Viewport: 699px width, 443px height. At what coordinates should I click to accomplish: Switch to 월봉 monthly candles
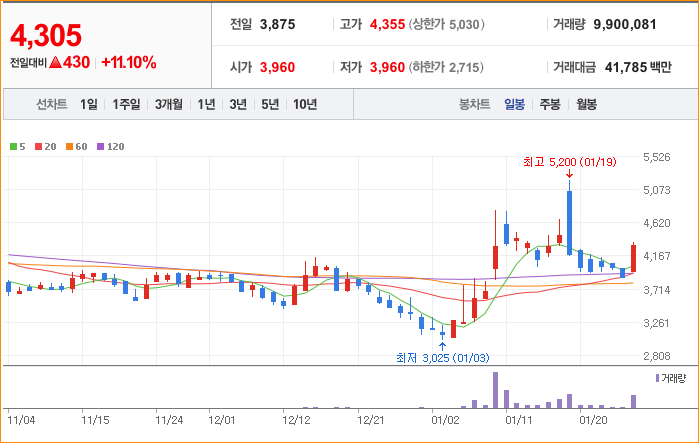point(586,104)
